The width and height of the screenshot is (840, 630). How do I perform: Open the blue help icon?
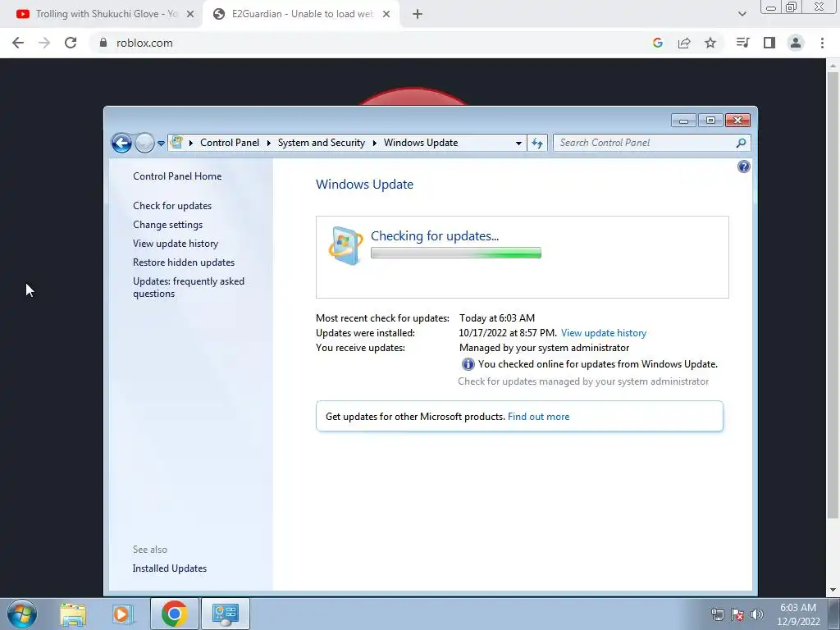click(x=743, y=167)
